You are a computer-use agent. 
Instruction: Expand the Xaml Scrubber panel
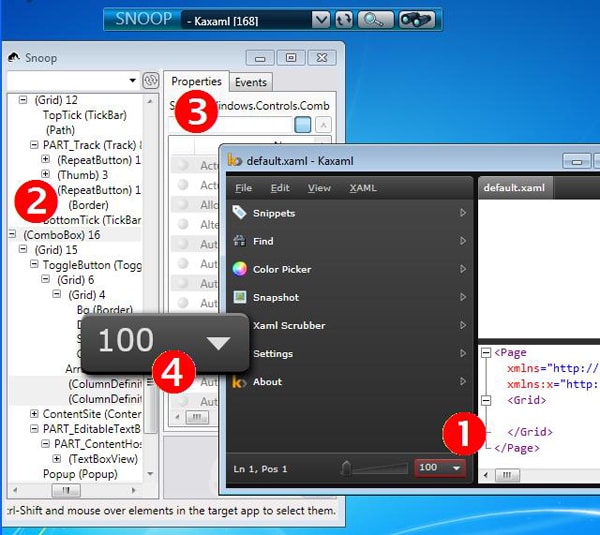click(463, 325)
